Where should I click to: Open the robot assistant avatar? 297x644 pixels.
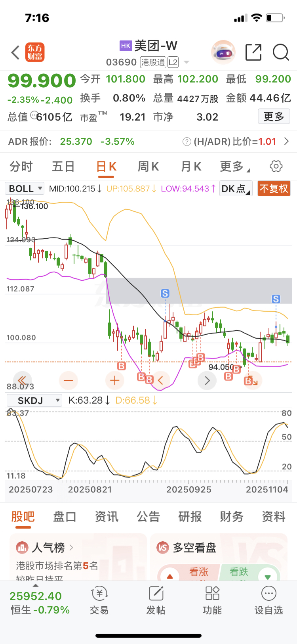tap(223, 52)
